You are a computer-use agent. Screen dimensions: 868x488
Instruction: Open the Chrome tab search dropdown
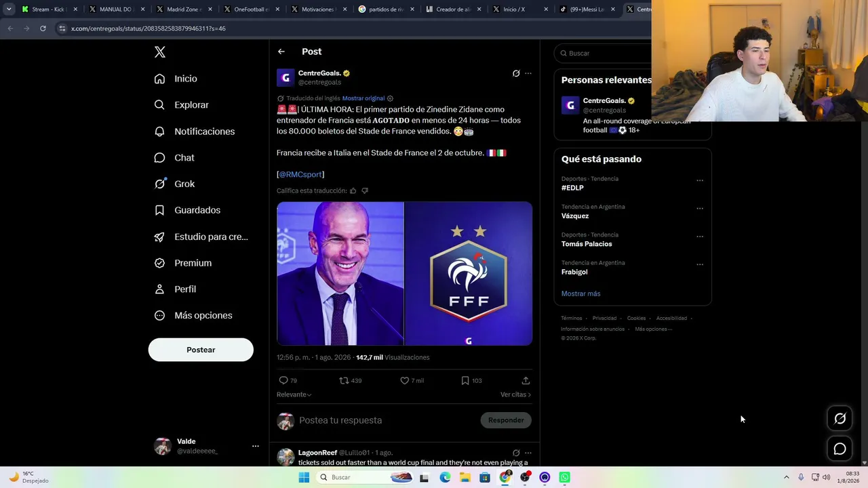(9, 9)
